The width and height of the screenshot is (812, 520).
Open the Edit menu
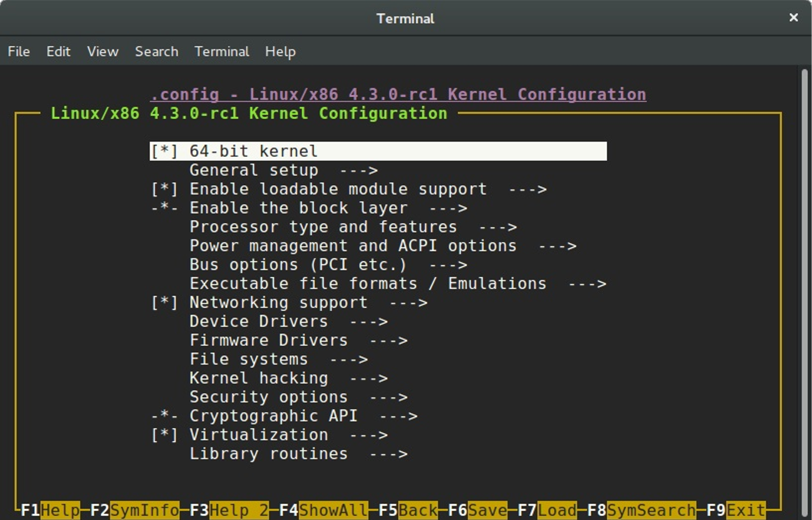[58, 51]
